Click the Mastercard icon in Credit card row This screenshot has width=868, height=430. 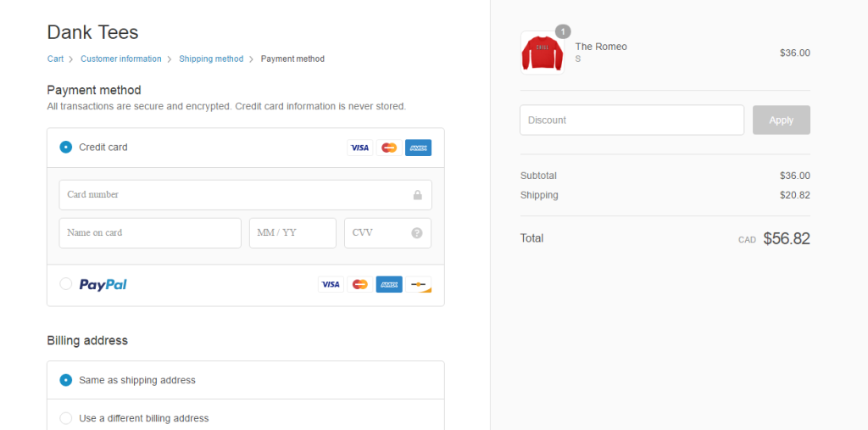(389, 148)
